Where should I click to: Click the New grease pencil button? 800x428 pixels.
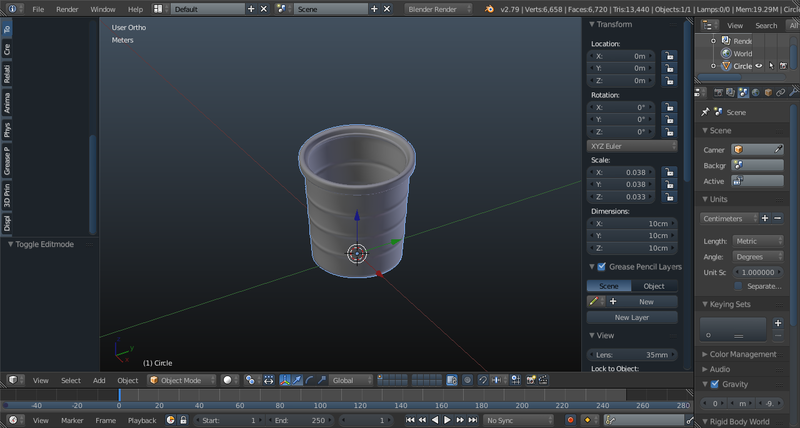click(646, 301)
